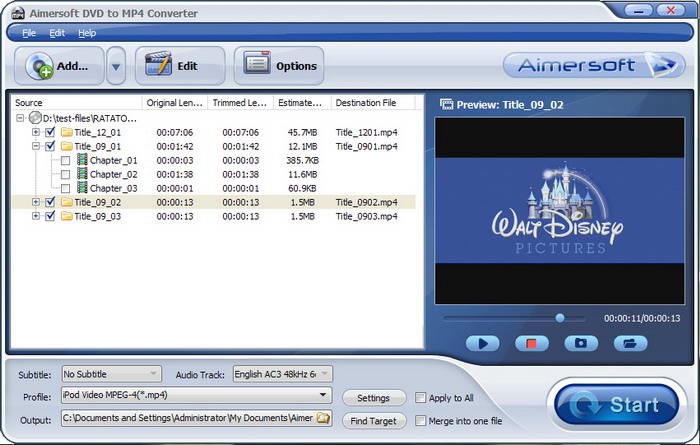The image size is (700, 445).
Task: Expand the Title_09_03 node
Action: click(36, 216)
